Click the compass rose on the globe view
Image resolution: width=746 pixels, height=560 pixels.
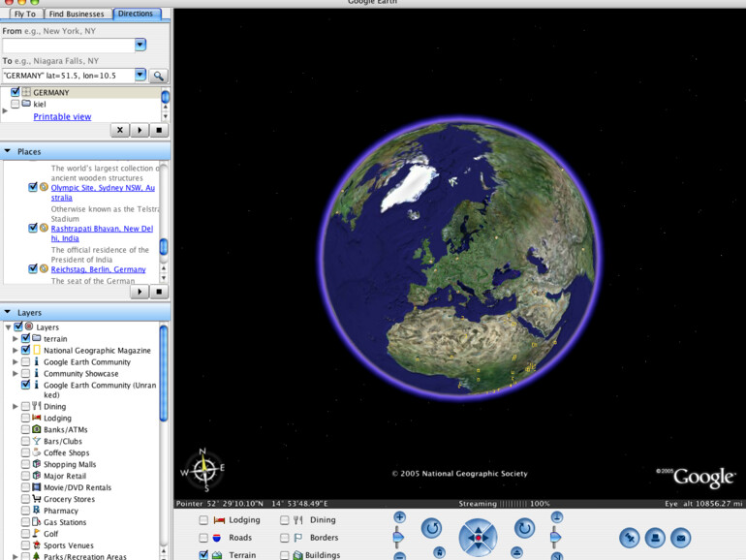click(204, 471)
